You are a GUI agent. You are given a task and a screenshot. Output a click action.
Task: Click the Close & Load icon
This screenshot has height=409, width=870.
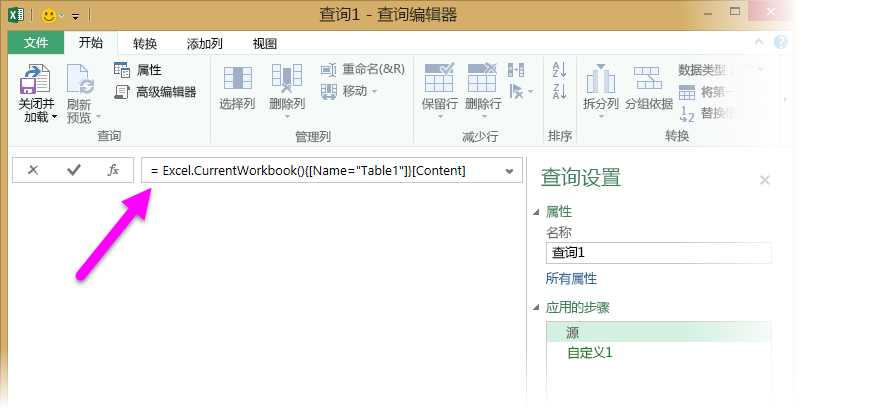[35, 80]
